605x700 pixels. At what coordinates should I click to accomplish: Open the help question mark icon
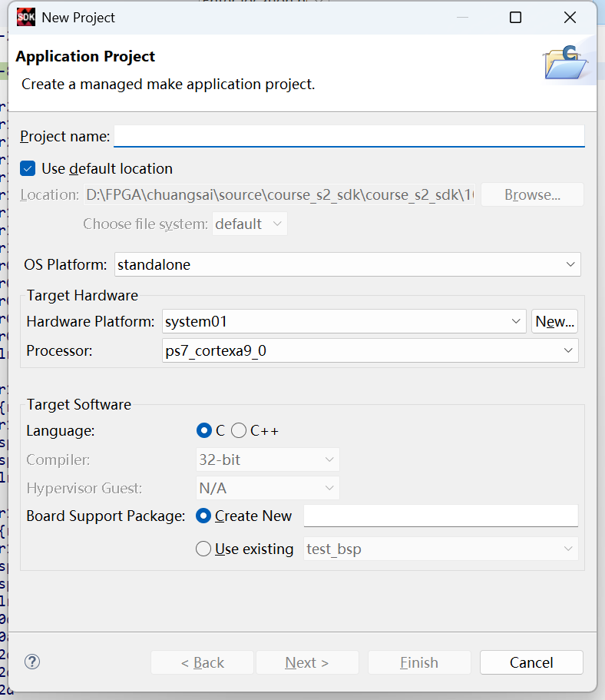click(x=32, y=662)
